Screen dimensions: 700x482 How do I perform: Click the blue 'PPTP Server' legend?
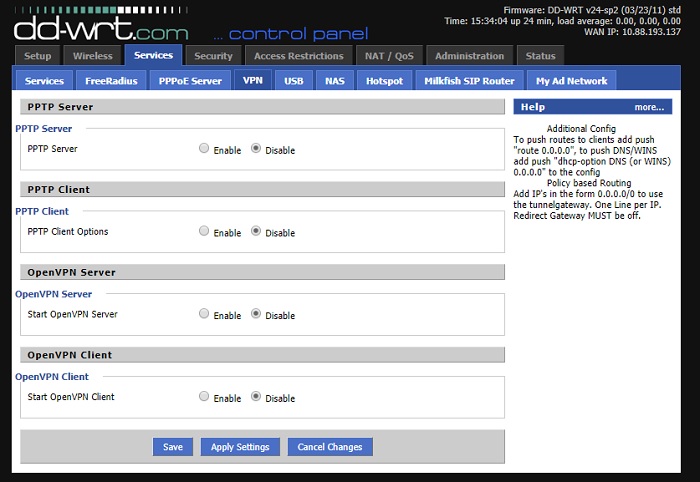click(x=43, y=129)
